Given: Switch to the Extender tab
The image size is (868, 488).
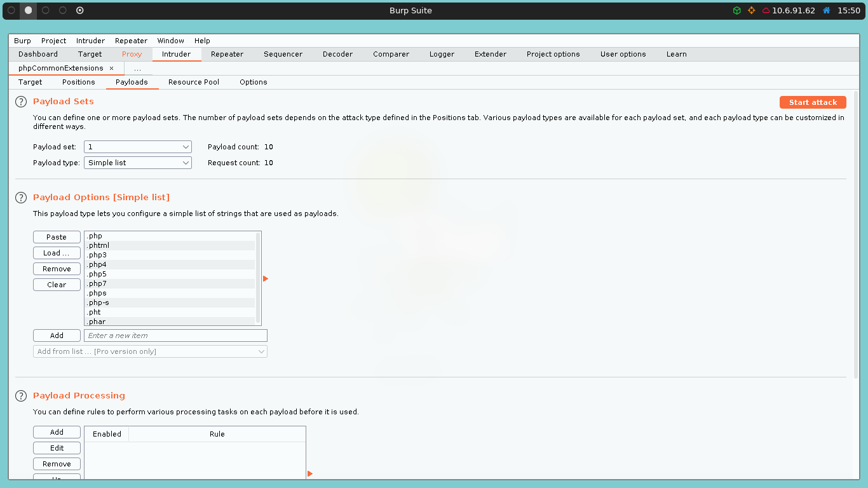Looking at the screenshot, I should coord(490,54).
